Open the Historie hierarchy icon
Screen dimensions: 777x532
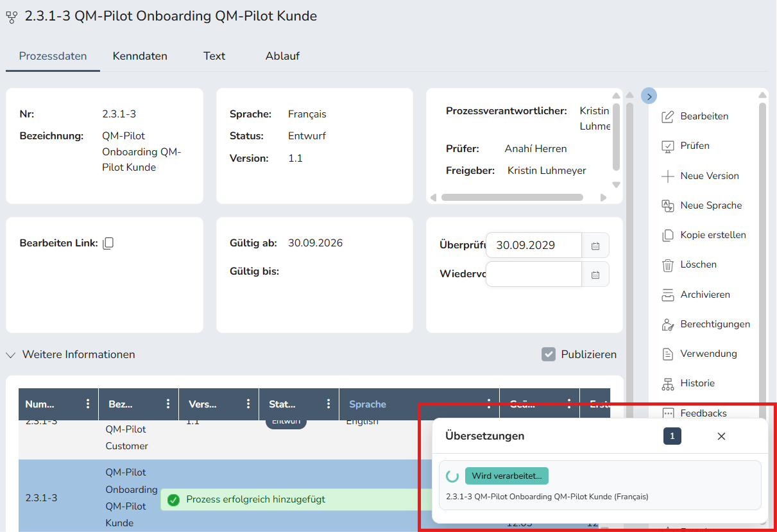(x=668, y=383)
